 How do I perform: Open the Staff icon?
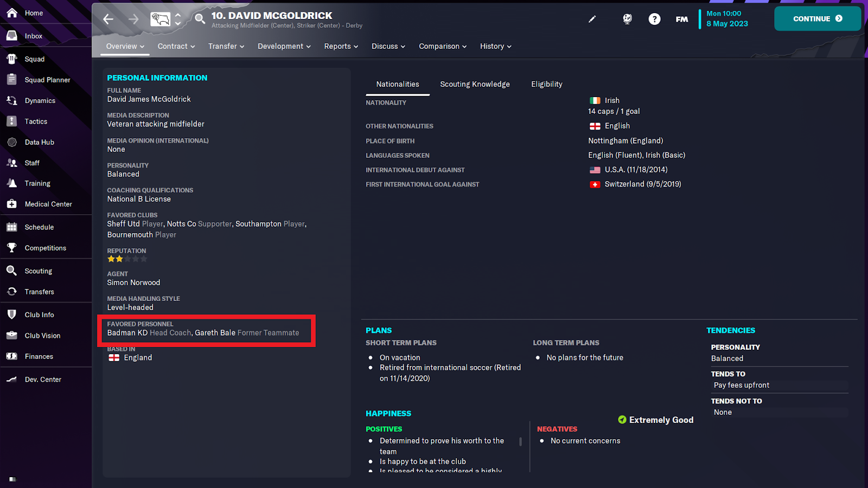point(12,163)
